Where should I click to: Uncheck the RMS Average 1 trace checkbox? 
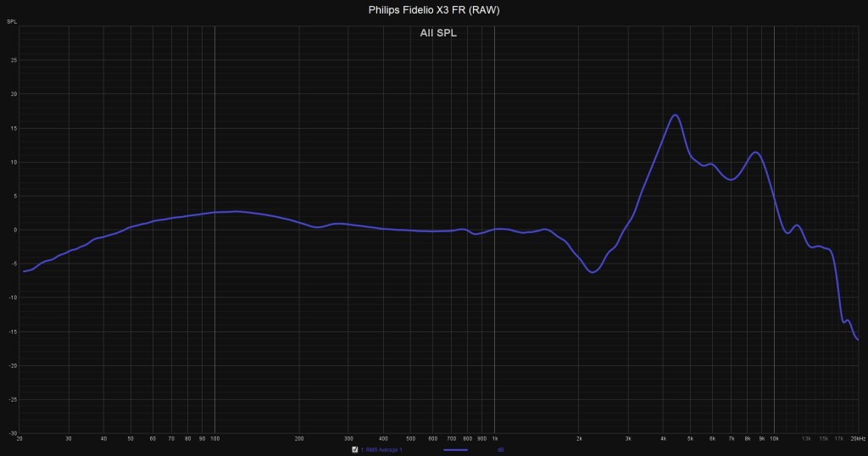coord(355,450)
